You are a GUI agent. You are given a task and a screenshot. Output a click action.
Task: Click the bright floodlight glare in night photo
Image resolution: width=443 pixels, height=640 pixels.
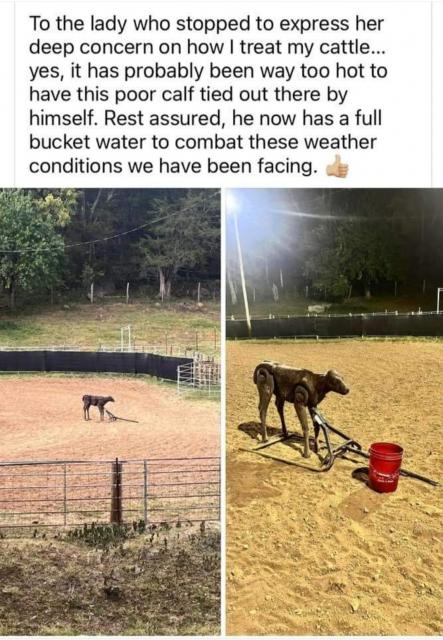(x=234, y=201)
